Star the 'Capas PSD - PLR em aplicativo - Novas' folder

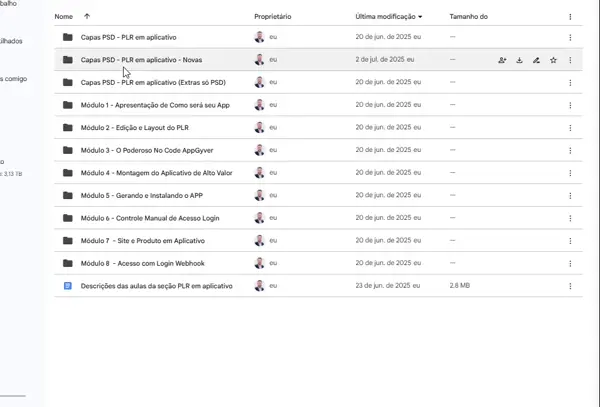553,60
